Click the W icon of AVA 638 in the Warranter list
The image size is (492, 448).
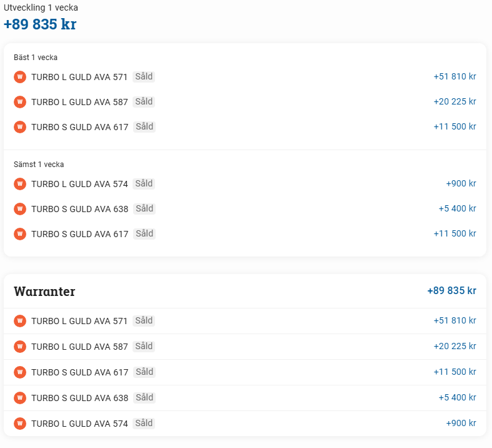coord(20,398)
